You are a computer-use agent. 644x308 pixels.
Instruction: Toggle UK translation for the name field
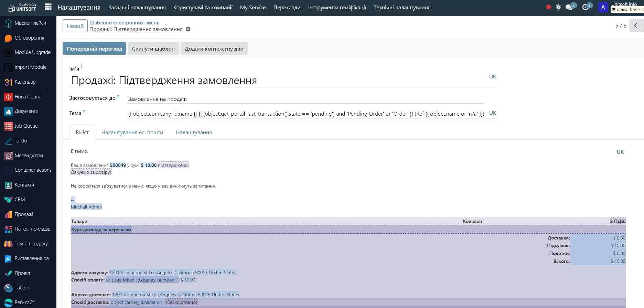tap(493, 77)
